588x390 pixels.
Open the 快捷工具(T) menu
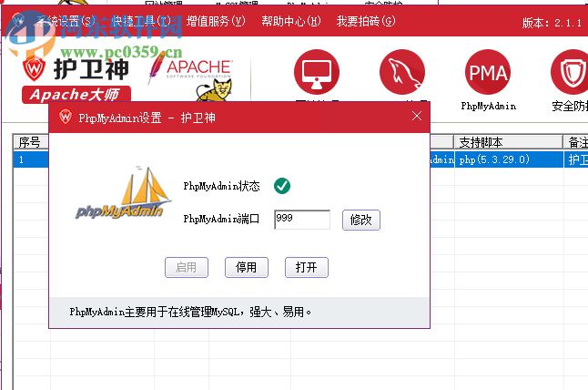pos(141,21)
